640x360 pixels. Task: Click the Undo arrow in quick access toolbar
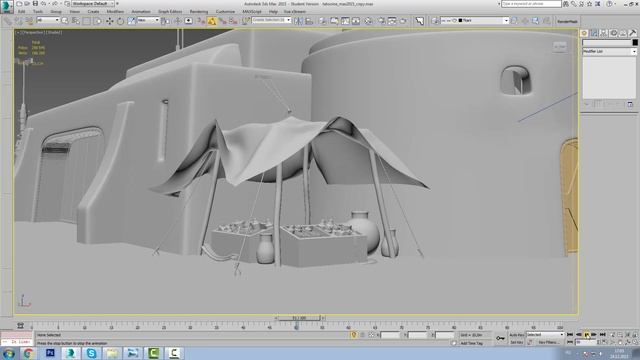(43, 4)
